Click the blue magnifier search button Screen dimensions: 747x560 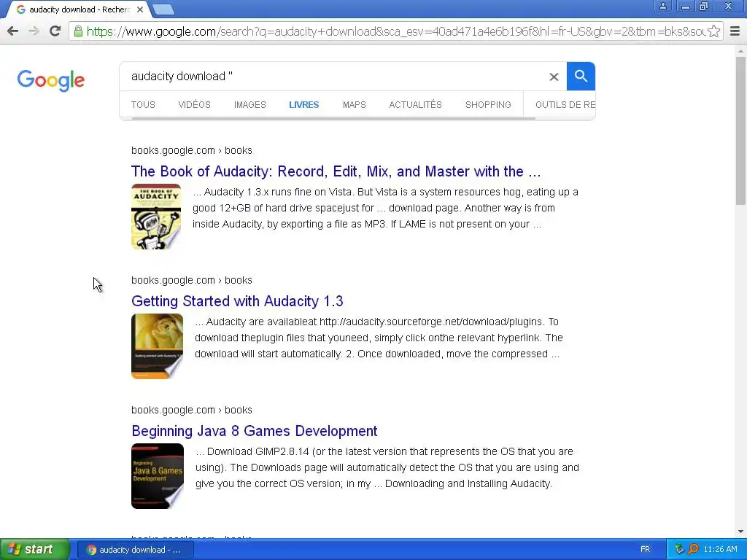tap(581, 76)
